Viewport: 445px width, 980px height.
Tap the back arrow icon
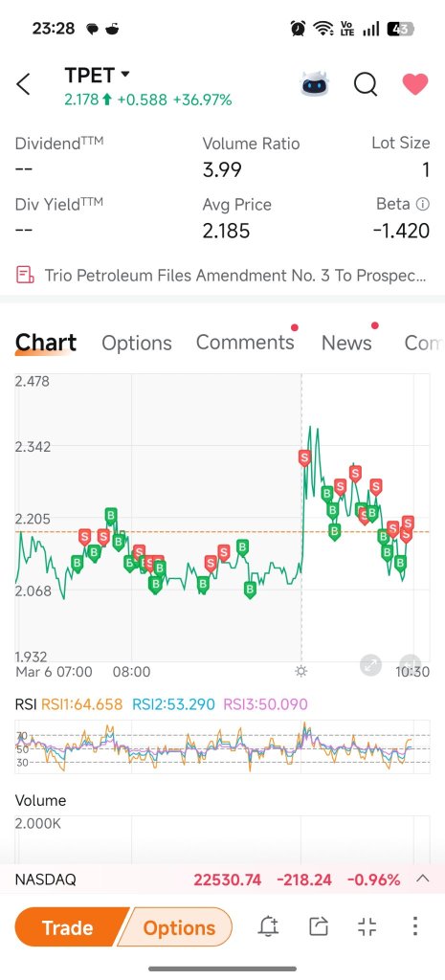pos(23,84)
